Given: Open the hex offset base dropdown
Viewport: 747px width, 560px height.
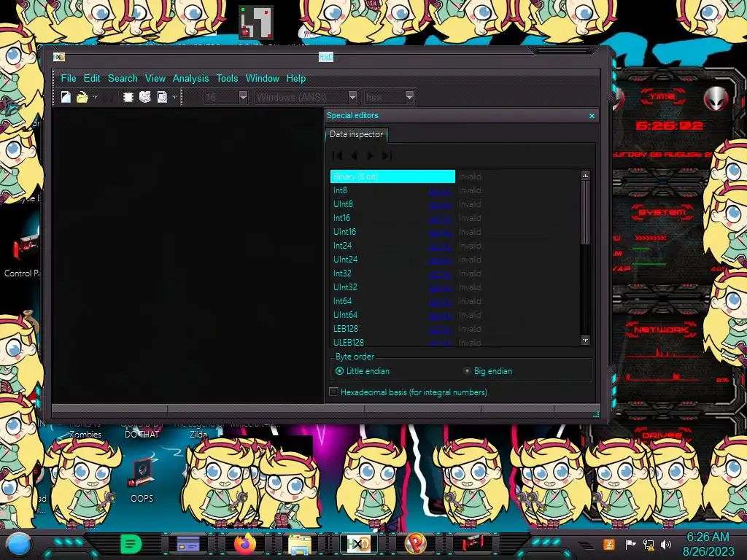Looking at the screenshot, I should coord(409,97).
